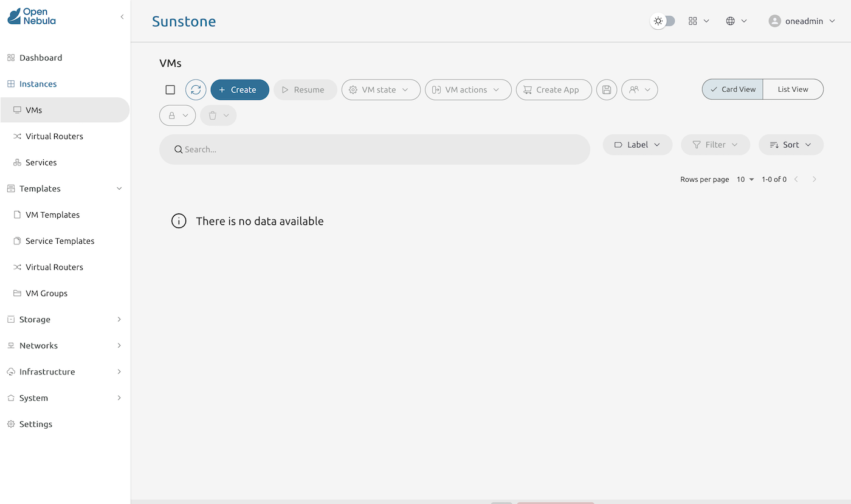Image resolution: width=851 pixels, height=504 pixels.
Task: Click the Create App button
Action: pyautogui.click(x=553, y=89)
